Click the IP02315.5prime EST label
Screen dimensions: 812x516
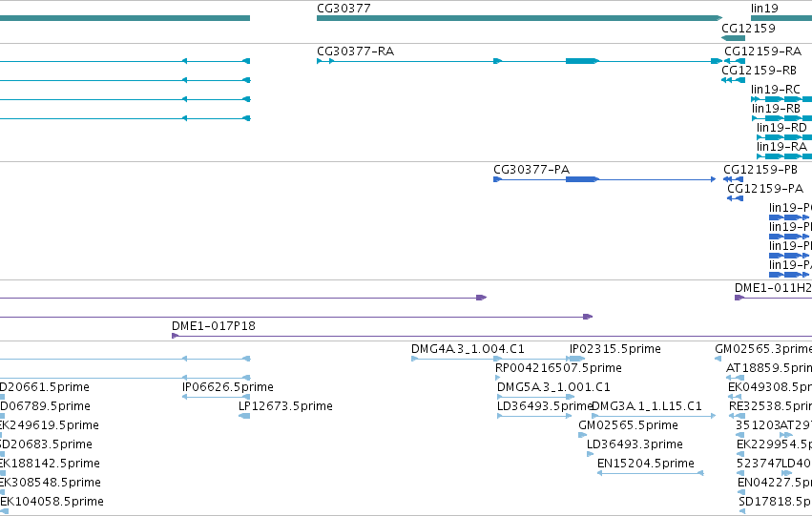tap(615, 349)
